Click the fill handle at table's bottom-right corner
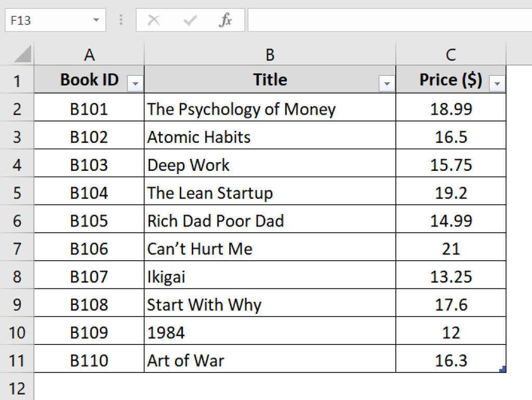Screen dimensions: 532x400 click(x=502, y=369)
